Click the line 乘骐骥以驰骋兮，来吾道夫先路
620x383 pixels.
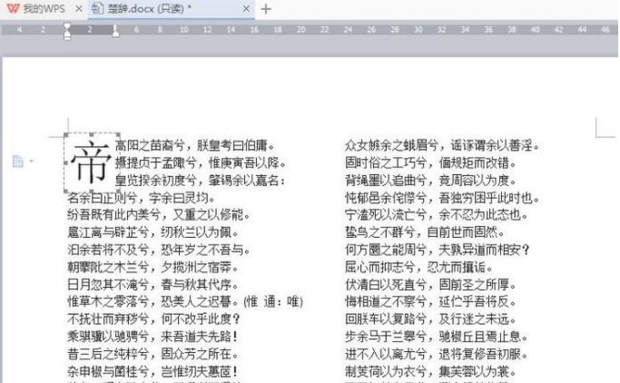(x=153, y=337)
